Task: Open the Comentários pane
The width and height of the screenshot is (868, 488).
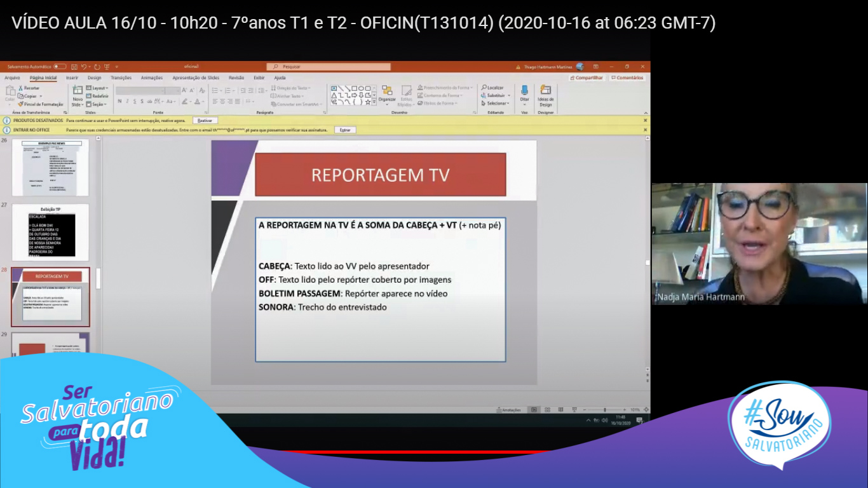Action: click(x=627, y=78)
